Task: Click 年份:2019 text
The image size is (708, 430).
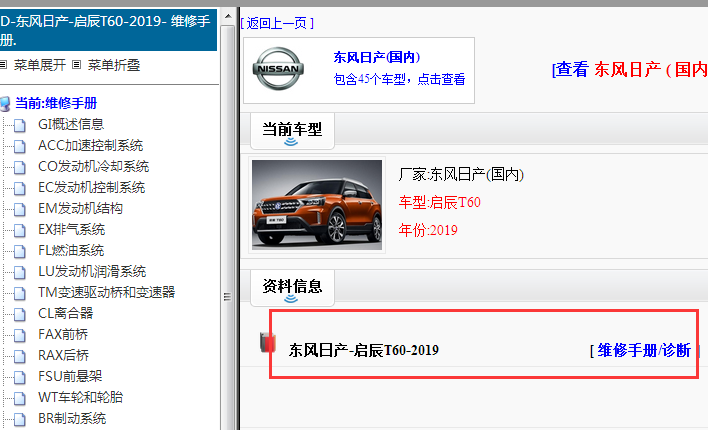Action: pos(428,230)
